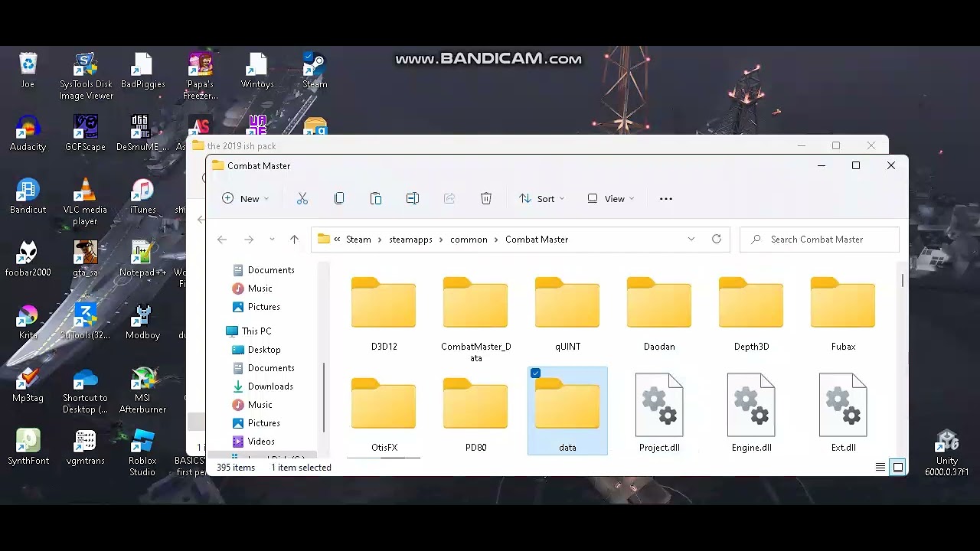Viewport: 980px width, 551px height.
Task: Select the Notepad++ desktop icon
Action: (142, 259)
